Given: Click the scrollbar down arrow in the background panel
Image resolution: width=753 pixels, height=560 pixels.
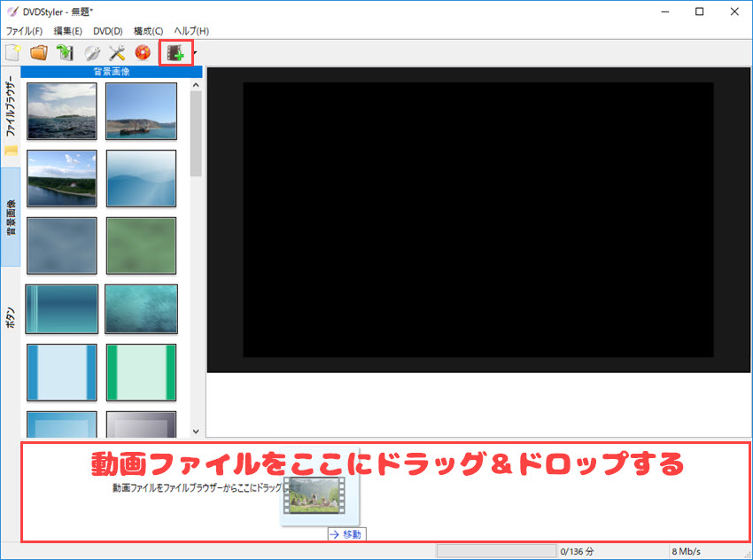Looking at the screenshot, I should [x=196, y=431].
